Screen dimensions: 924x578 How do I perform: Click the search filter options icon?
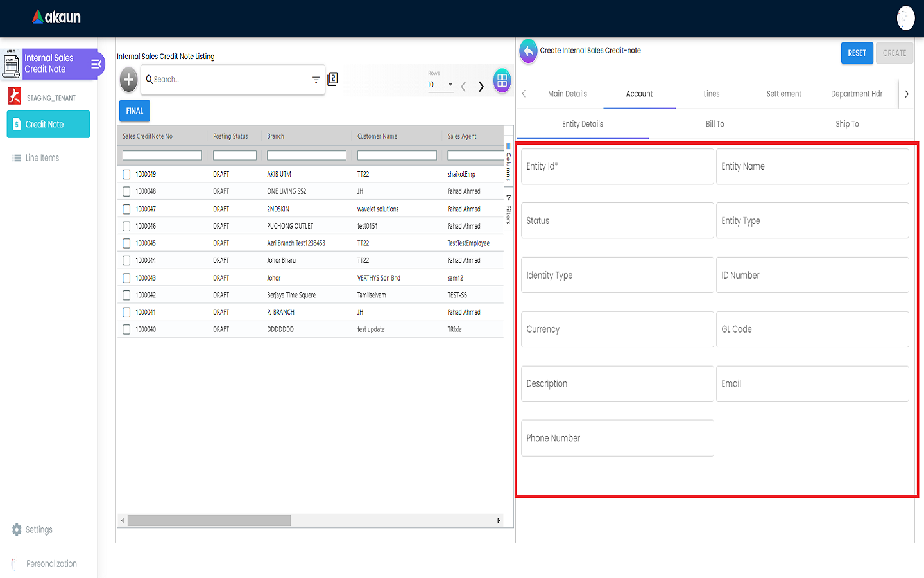(316, 80)
